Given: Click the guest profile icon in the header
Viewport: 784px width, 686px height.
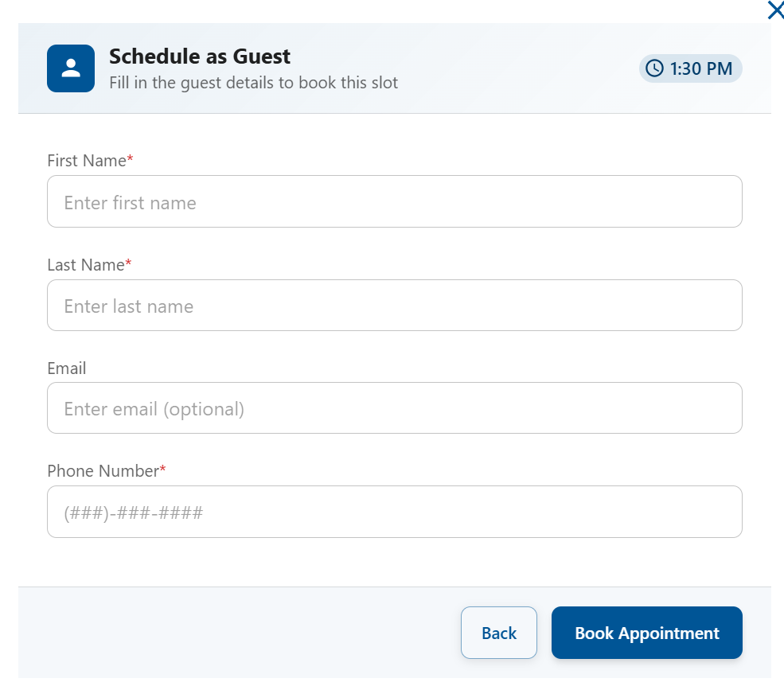Looking at the screenshot, I should (70, 68).
